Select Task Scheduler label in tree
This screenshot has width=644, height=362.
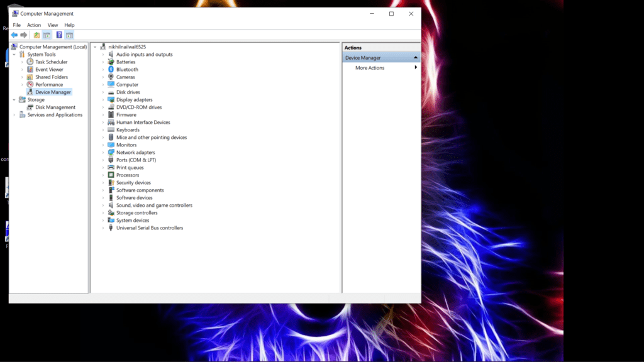click(52, 62)
